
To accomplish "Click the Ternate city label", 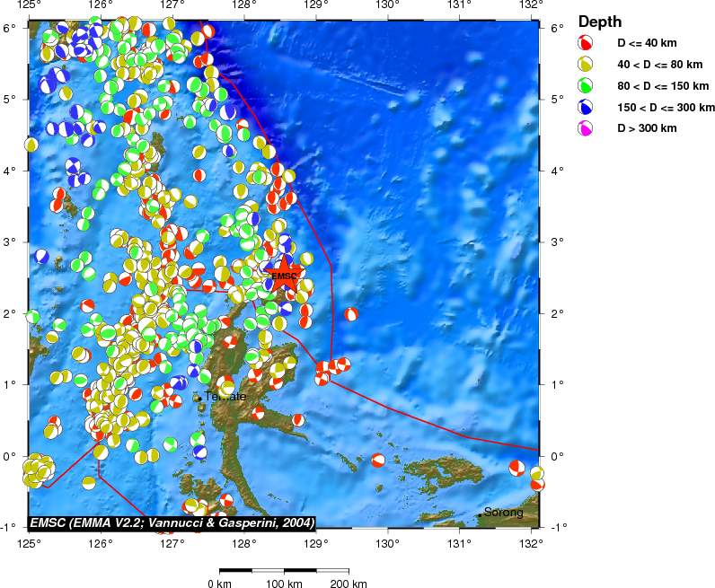I will coord(225,396).
